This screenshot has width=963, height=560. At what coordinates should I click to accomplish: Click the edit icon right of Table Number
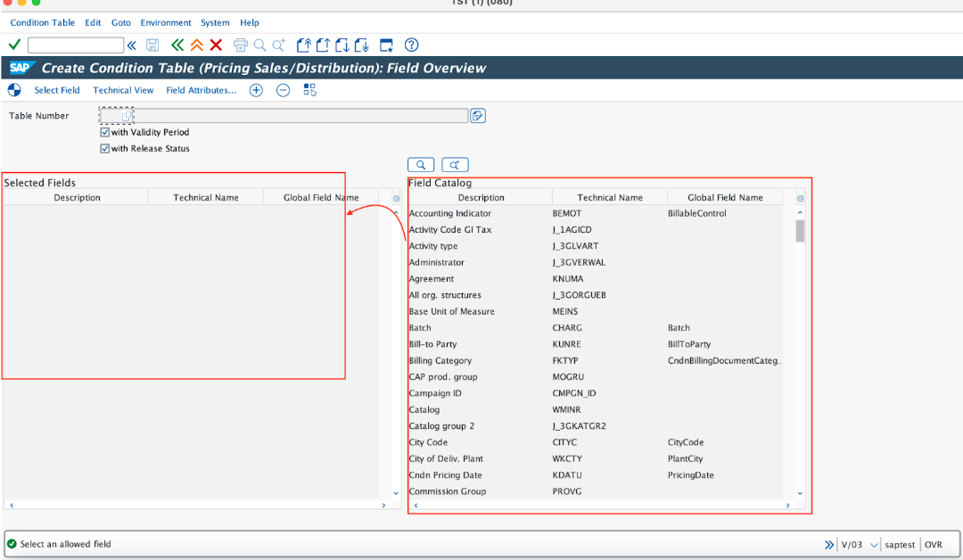point(478,115)
